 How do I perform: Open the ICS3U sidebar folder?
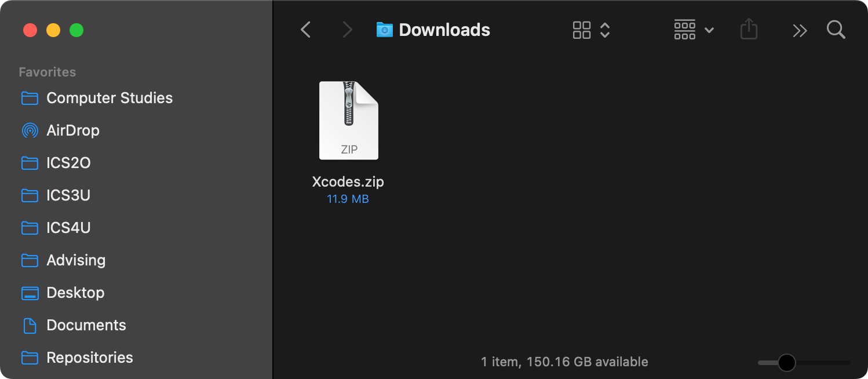coord(68,195)
